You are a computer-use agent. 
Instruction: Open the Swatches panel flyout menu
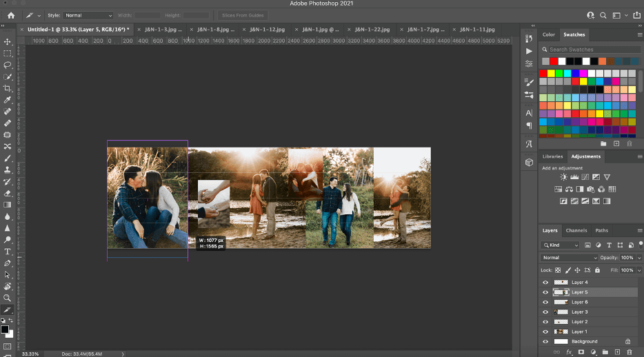(x=639, y=35)
